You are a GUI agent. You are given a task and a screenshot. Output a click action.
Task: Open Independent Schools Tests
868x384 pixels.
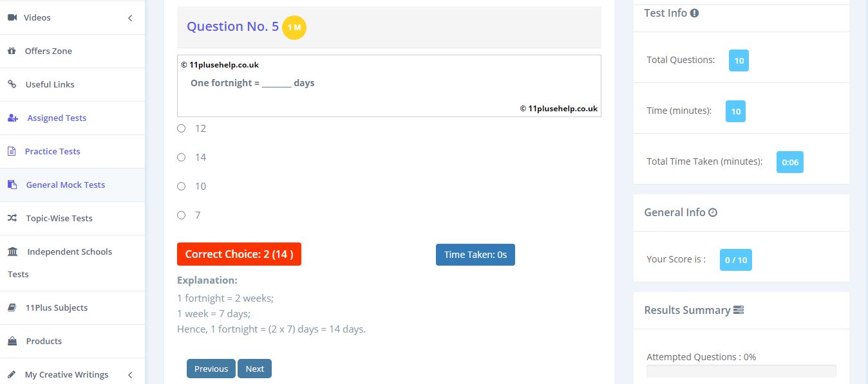(x=72, y=262)
